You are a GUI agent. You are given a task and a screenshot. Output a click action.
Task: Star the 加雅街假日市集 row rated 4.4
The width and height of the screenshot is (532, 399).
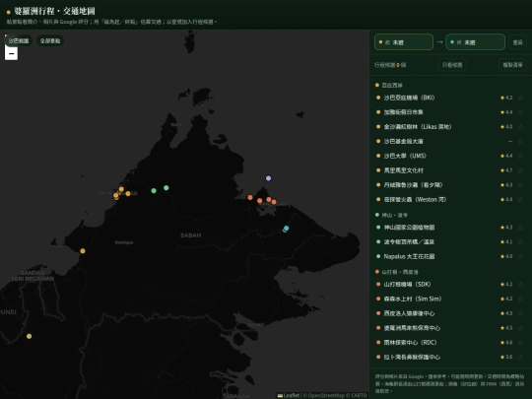[520, 112]
